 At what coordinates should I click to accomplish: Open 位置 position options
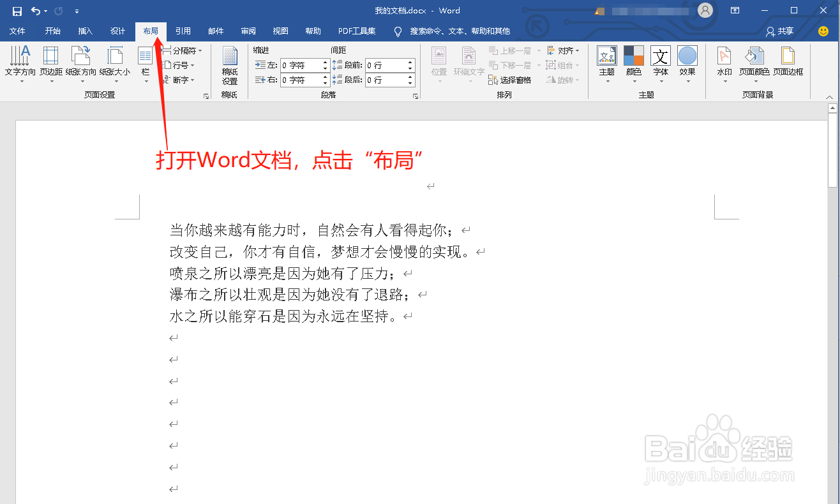(439, 64)
